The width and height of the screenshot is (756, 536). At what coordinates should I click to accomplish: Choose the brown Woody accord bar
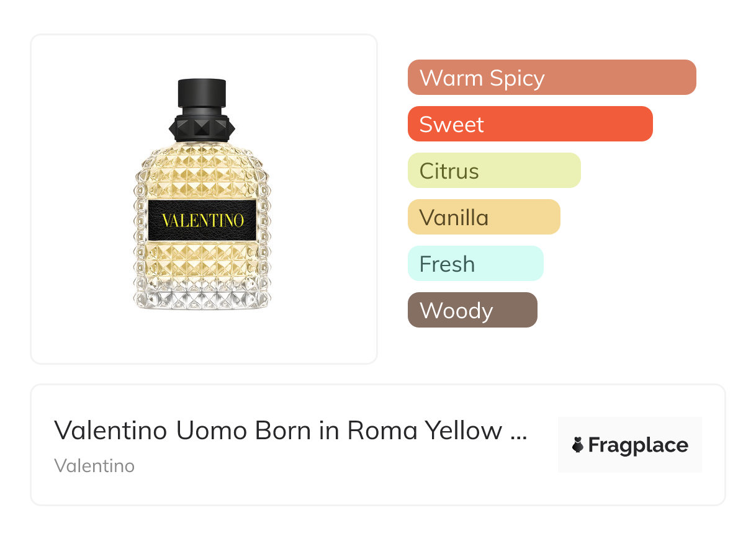click(x=472, y=310)
